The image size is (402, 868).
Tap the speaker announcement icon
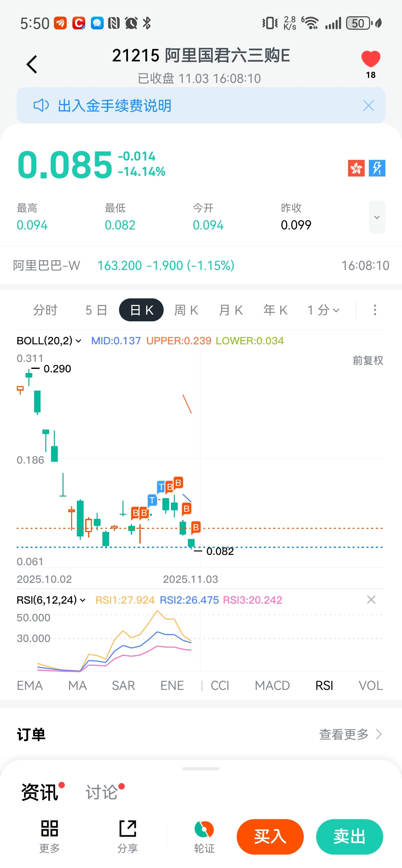pyautogui.click(x=41, y=105)
